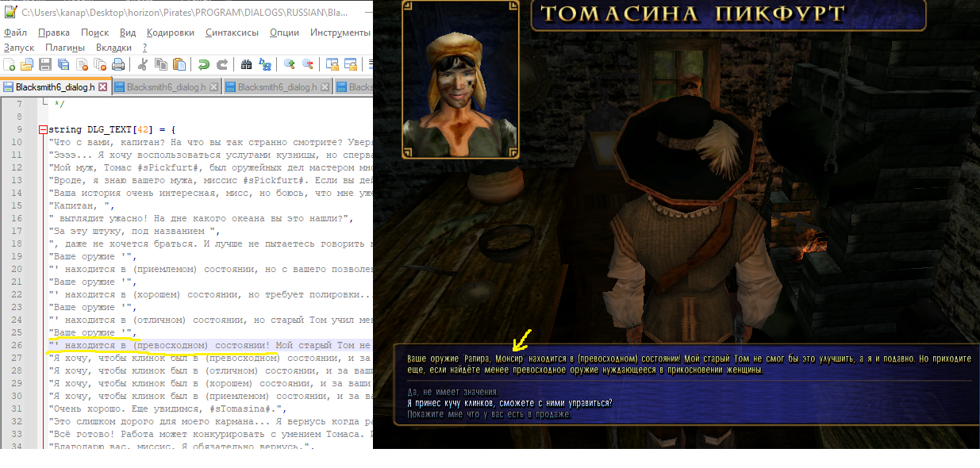
Task: Choose reply 'Покажите мне что у вас есть в продаже.'
Action: pyautogui.click(x=489, y=414)
